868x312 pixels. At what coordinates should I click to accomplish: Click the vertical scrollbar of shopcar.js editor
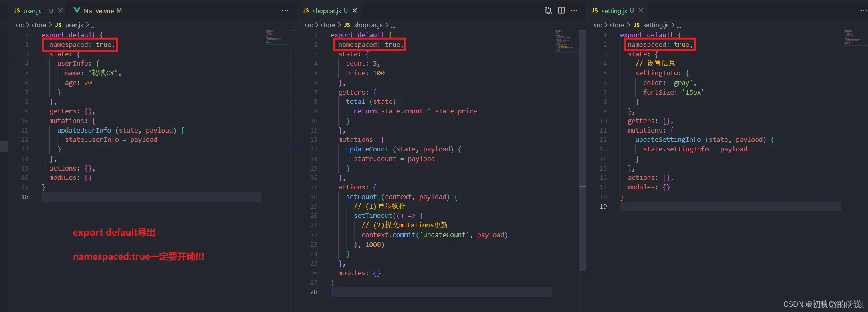582,151
